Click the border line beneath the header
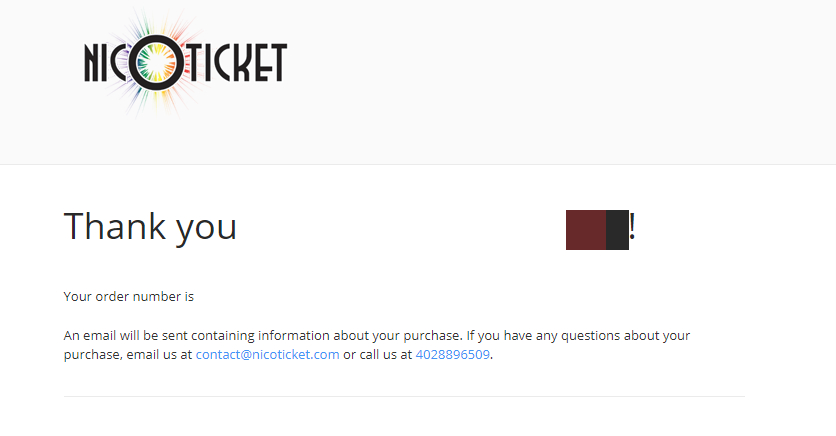The width and height of the screenshot is (836, 436). [418, 164]
